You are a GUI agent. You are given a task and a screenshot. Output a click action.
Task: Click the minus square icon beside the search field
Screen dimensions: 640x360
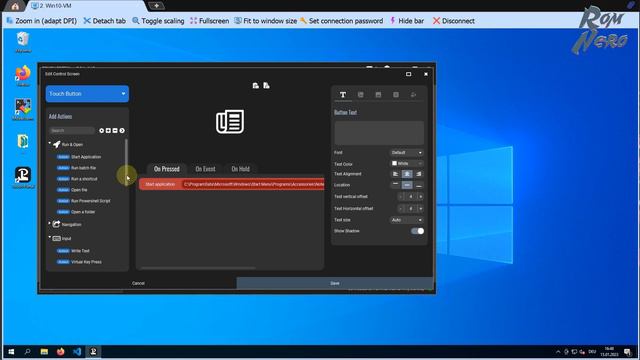pyautogui.click(x=115, y=131)
